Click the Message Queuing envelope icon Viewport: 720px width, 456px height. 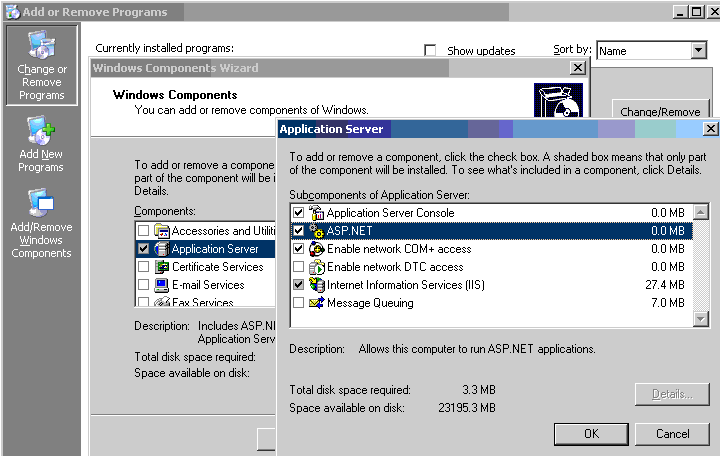click(x=316, y=303)
